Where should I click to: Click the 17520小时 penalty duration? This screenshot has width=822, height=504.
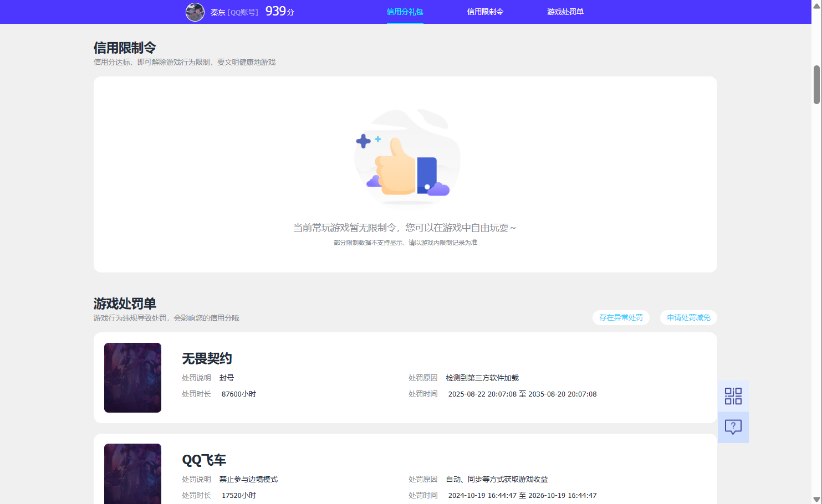(239, 496)
